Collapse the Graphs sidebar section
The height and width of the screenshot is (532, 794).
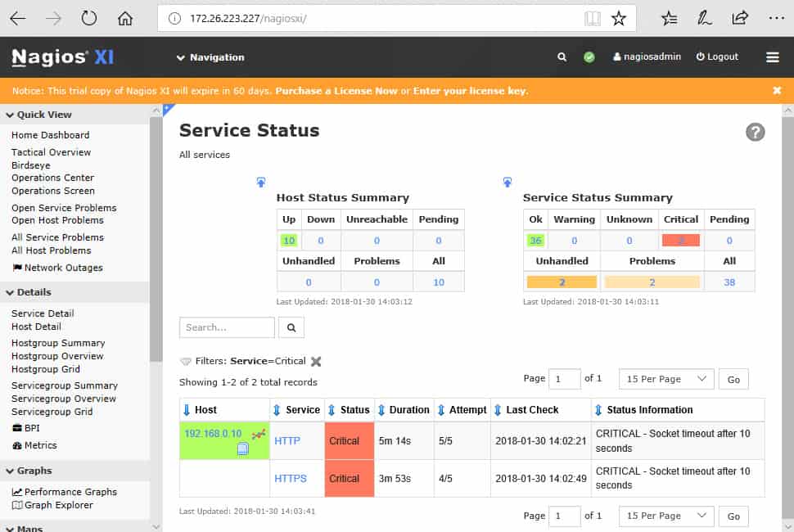(x=29, y=471)
